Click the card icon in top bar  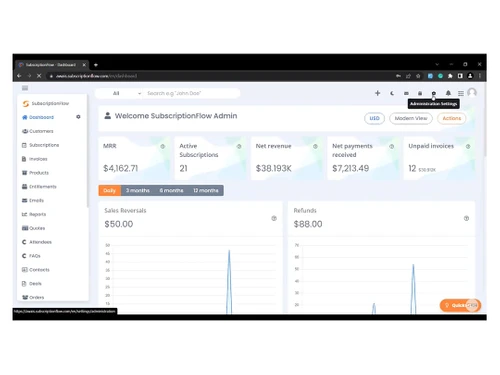[x=406, y=93]
